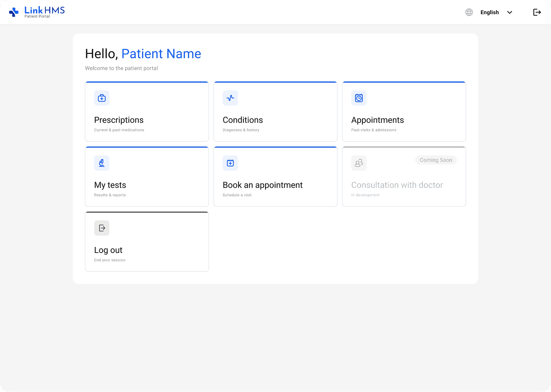Select the English language label

pyautogui.click(x=490, y=12)
